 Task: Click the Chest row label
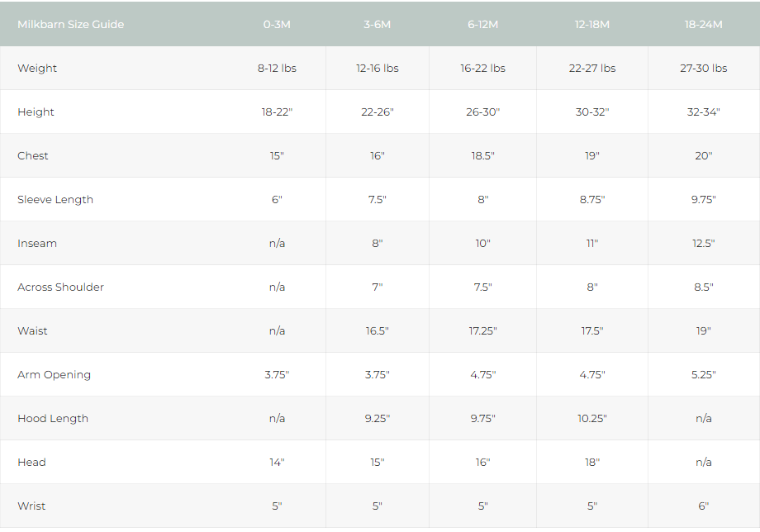(33, 155)
